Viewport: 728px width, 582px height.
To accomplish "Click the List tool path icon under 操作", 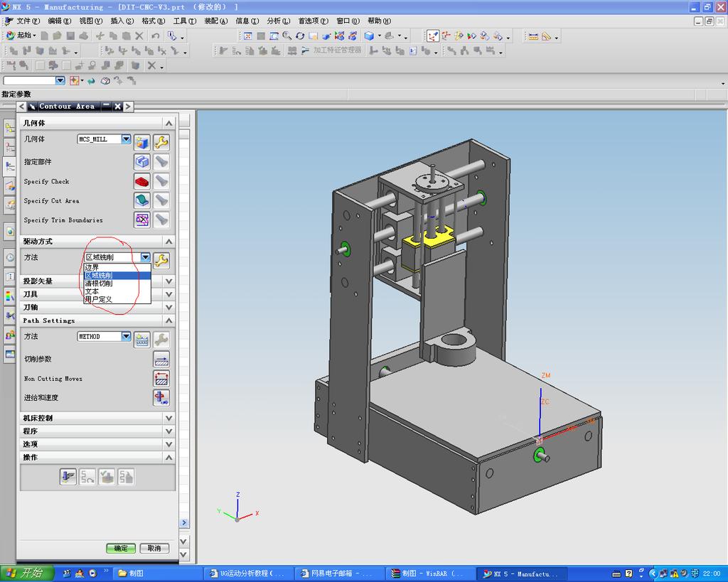I will pyautogui.click(x=126, y=477).
